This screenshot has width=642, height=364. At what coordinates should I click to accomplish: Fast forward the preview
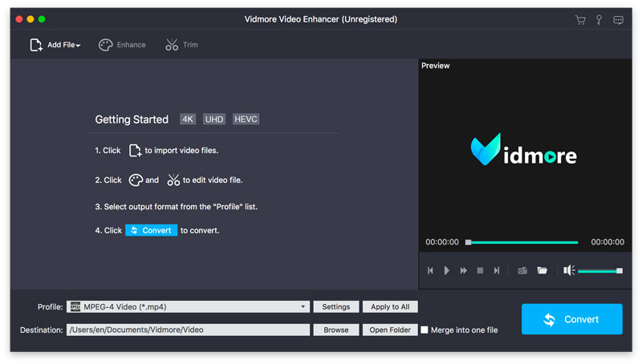463,270
